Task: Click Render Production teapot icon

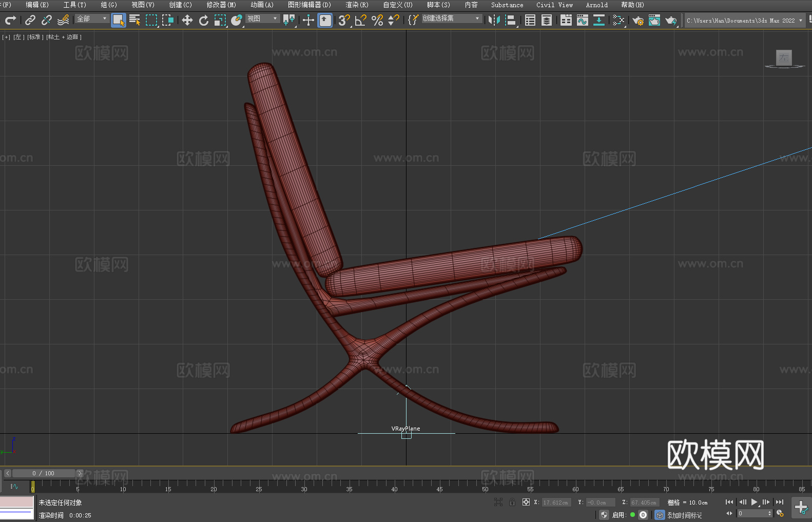Action: [x=671, y=20]
